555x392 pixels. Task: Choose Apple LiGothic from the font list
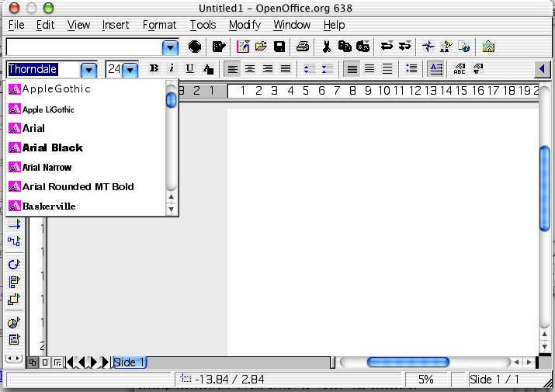tap(86, 109)
